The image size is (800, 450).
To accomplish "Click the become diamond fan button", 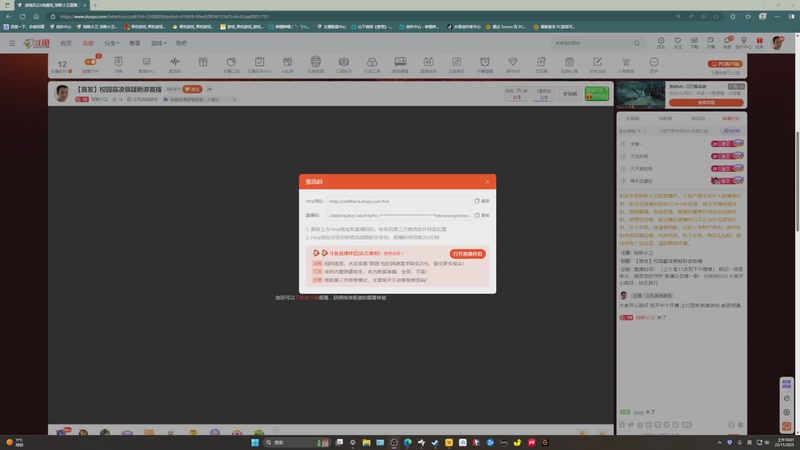I will click(x=731, y=131).
